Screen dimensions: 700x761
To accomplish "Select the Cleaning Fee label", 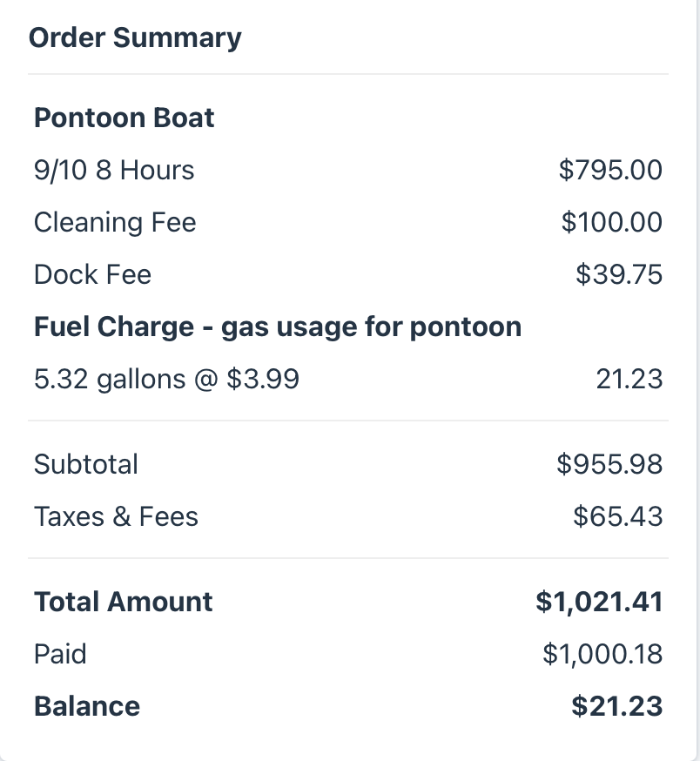I will click(115, 222).
